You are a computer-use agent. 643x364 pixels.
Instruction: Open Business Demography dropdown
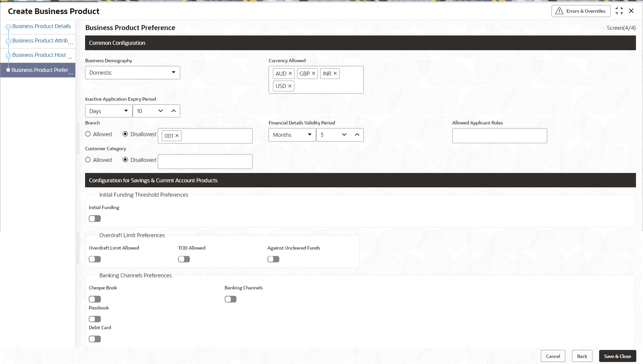coord(133,73)
